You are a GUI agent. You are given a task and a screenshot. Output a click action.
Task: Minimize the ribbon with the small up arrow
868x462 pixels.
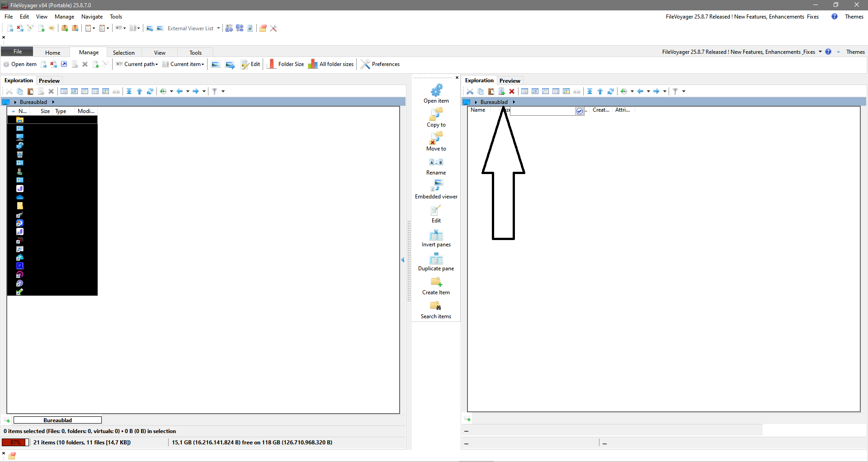(x=838, y=52)
